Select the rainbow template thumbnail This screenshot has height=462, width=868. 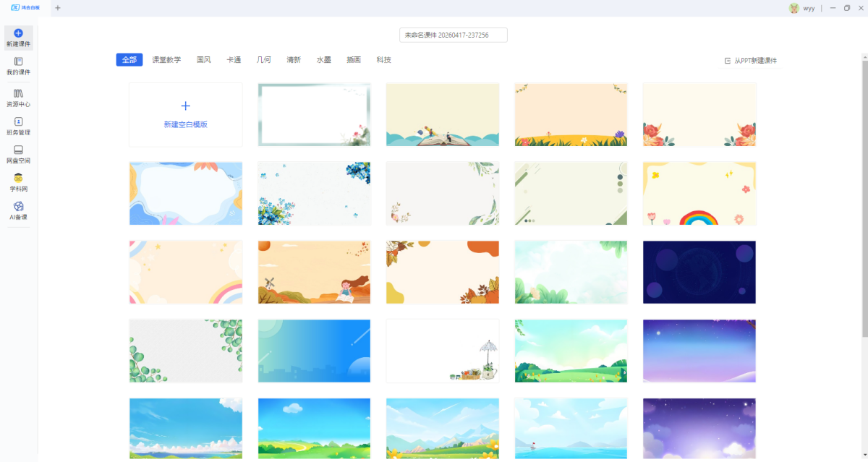(699, 194)
